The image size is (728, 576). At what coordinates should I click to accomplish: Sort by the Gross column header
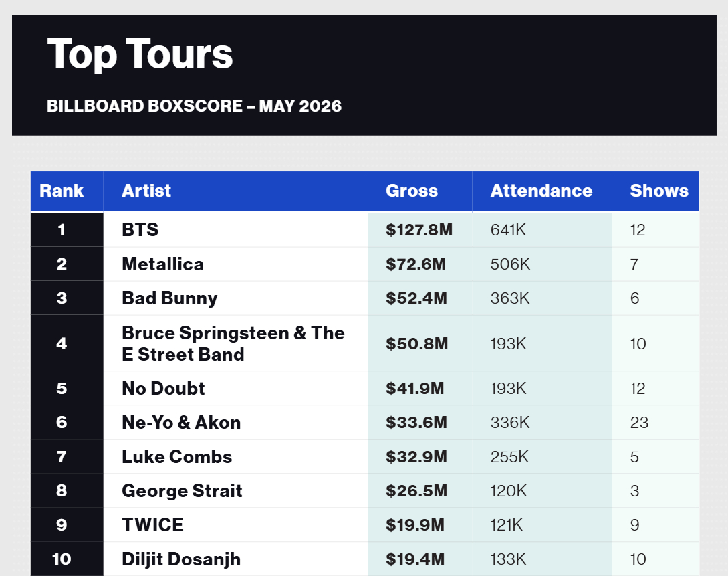click(411, 191)
